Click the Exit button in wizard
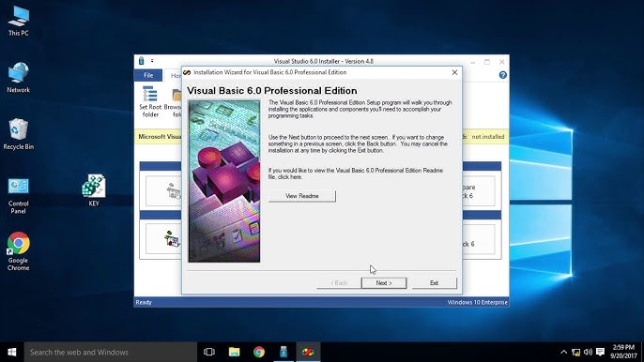 (x=434, y=283)
